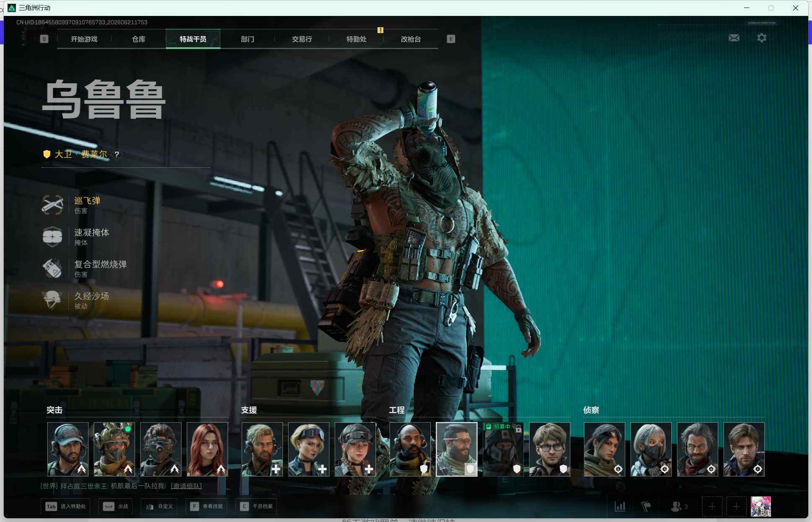The image size is (812, 522).
Task: Select the red-haired female assault operator
Action: click(207, 449)
